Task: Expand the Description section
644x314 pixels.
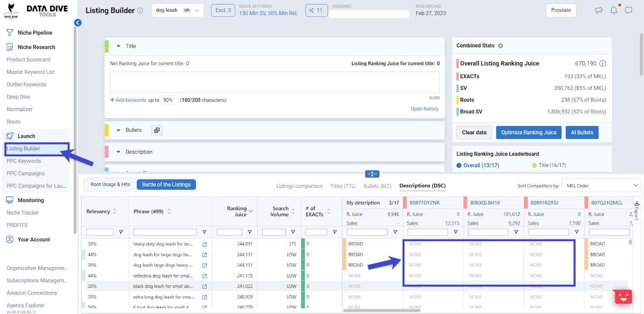Action: [118, 152]
